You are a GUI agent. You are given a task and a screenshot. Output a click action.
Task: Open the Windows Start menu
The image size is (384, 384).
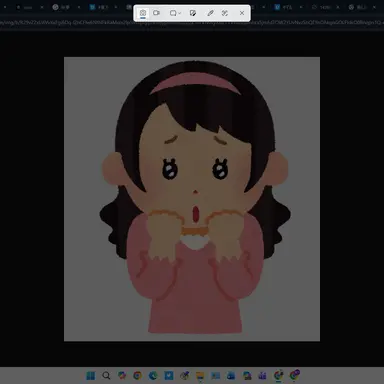click(x=91, y=376)
